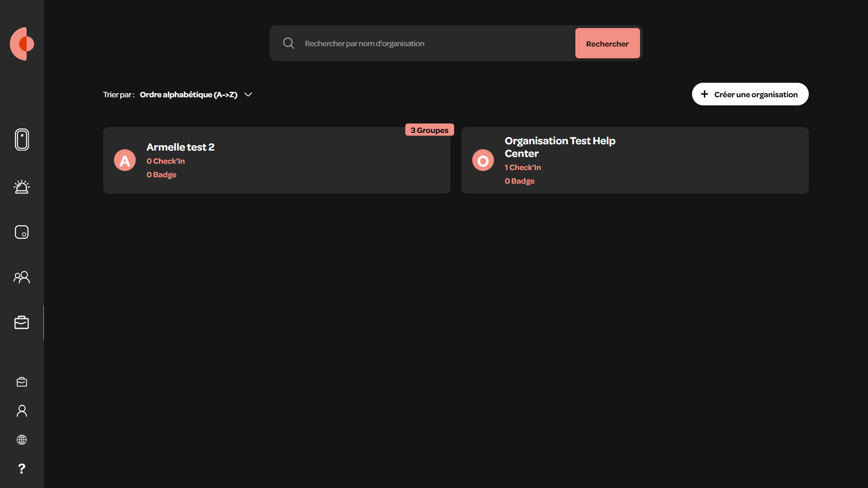
Task: Click the Rechercher button
Action: click(x=607, y=43)
